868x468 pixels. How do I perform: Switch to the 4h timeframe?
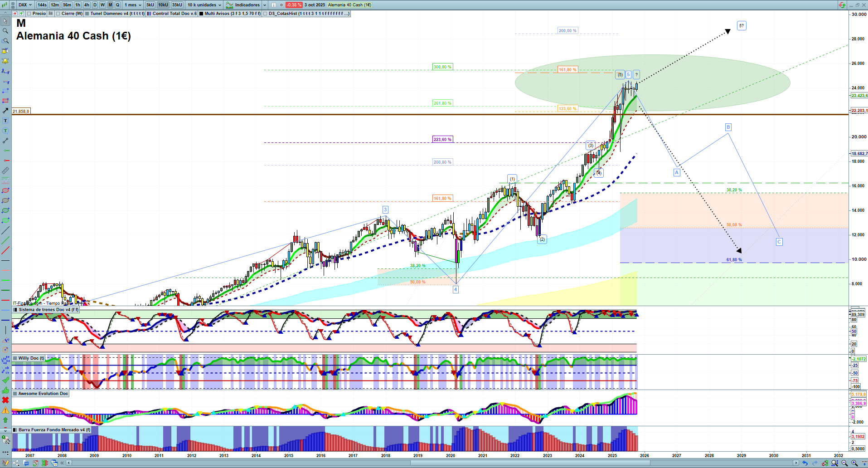click(x=87, y=5)
